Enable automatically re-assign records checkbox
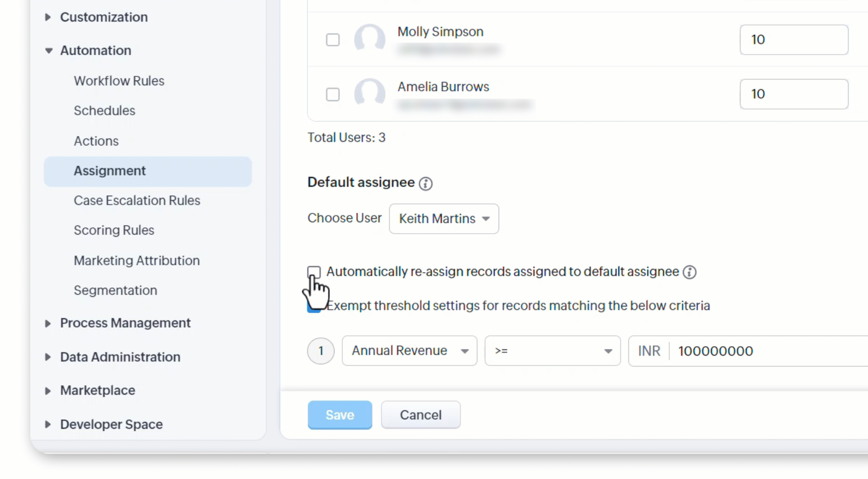 pyautogui.click(x=314, y=272)
